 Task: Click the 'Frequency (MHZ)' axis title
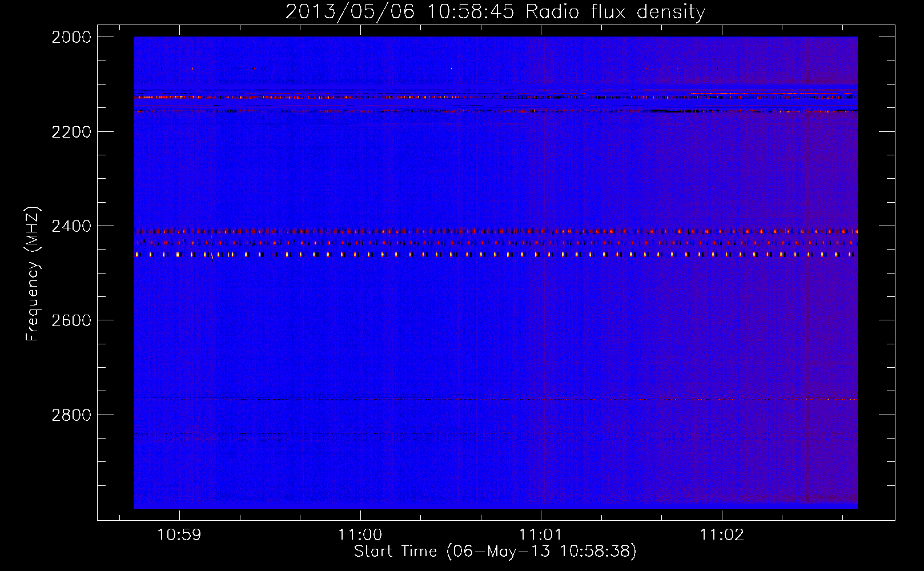[33, 274]
